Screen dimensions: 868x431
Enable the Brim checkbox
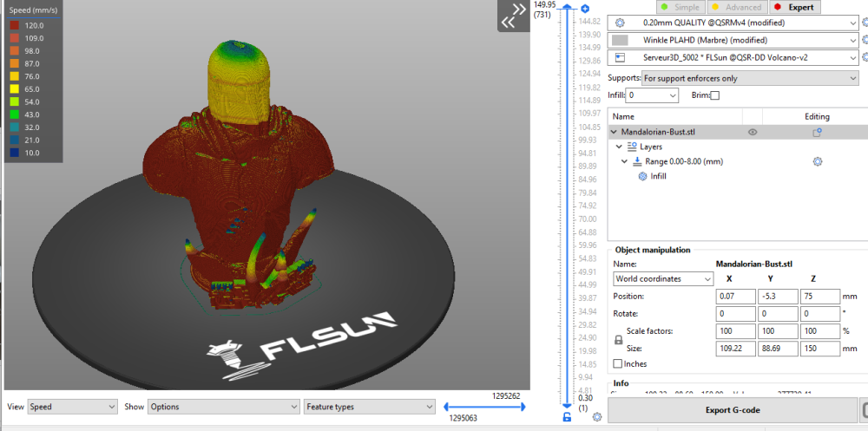[714, 95]
